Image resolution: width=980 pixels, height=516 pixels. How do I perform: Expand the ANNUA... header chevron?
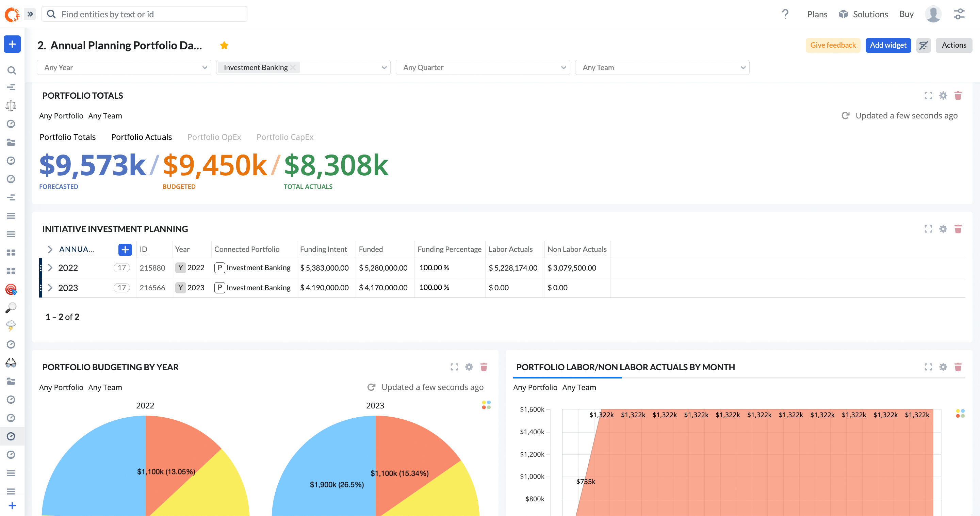(x=50, y=249)
